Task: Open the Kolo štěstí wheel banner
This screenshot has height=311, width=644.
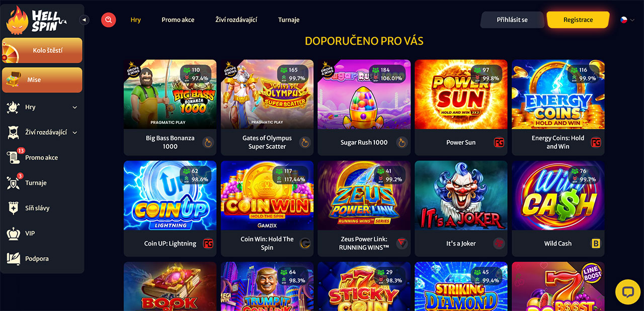Action: click(42, 50)
